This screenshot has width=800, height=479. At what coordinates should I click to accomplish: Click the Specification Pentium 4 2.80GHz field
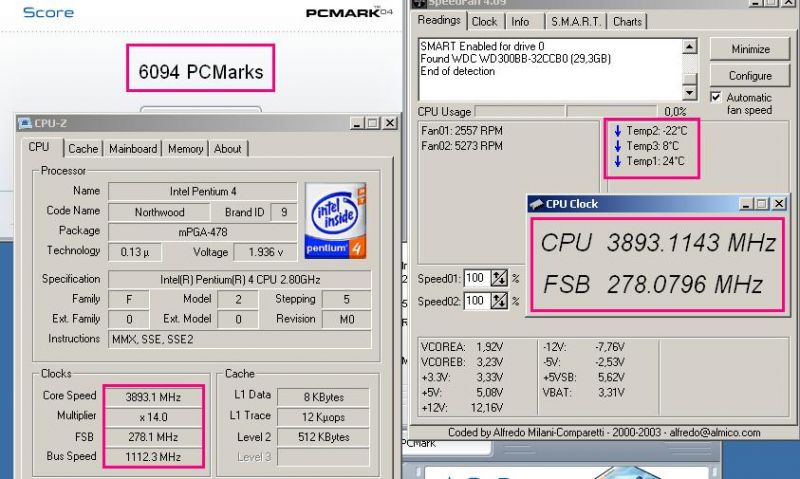(240, 280)
